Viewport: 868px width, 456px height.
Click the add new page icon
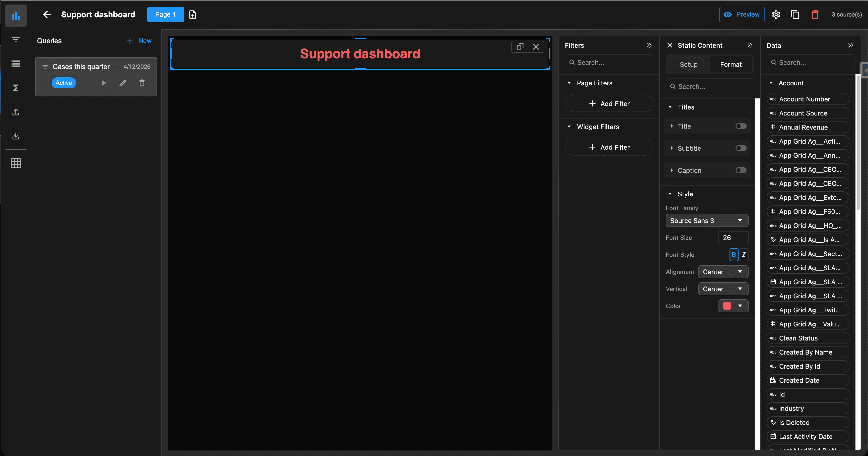point(192,15)
